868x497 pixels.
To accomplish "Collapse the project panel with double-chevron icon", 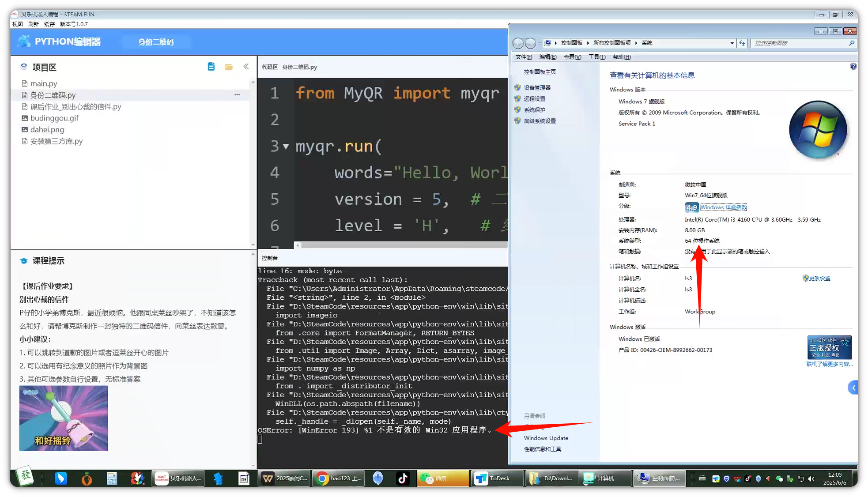I will point(246,67).
